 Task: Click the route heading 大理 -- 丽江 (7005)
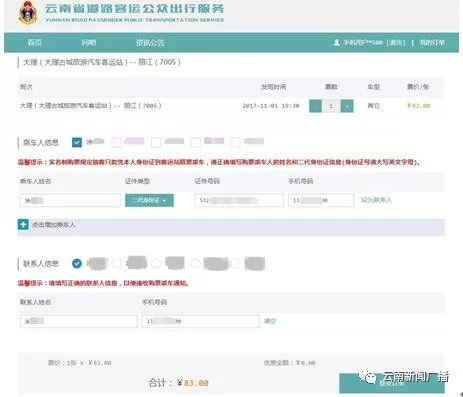(x=102, y=62)
